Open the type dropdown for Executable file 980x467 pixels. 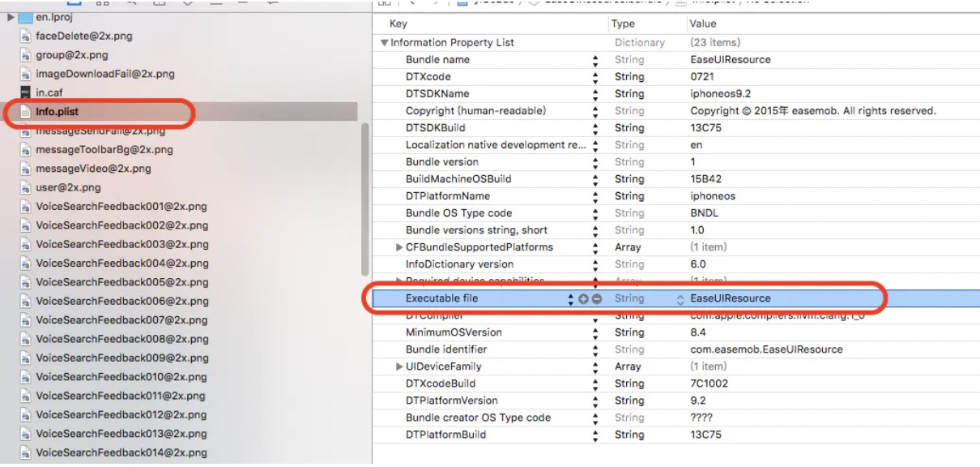(x=680, y=299)
